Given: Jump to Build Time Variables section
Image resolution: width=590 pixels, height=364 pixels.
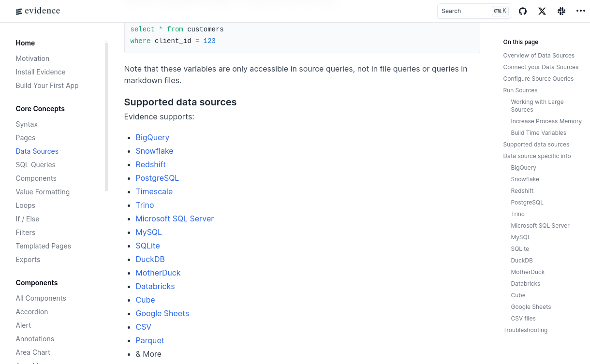Looking at the screenshot, I should point(538,133).
